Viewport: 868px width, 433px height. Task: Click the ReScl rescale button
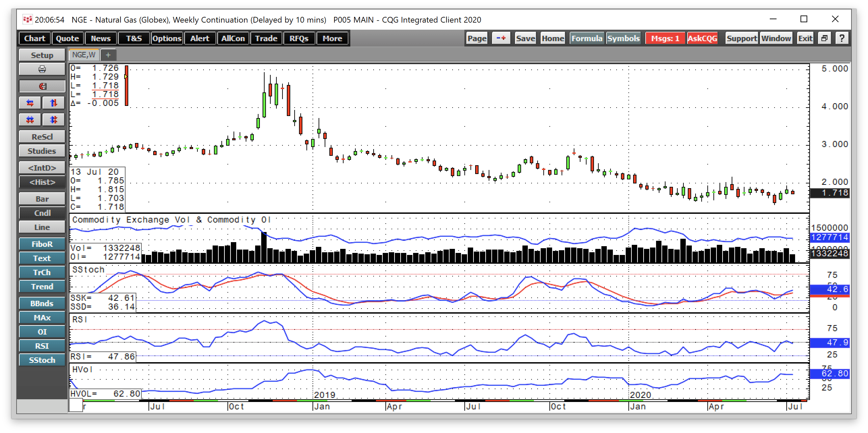click(x=42, y=137)
